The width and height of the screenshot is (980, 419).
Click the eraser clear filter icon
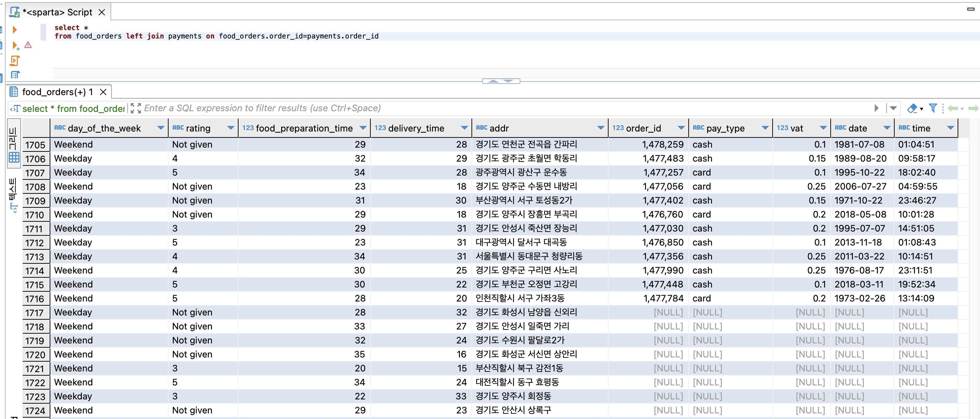(912, 108)
